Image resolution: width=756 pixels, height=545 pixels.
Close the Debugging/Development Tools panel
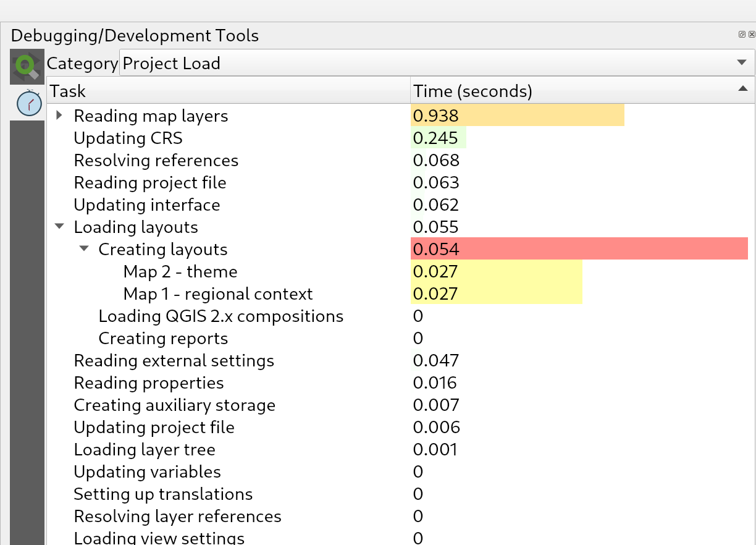click(x=751, y=35)
